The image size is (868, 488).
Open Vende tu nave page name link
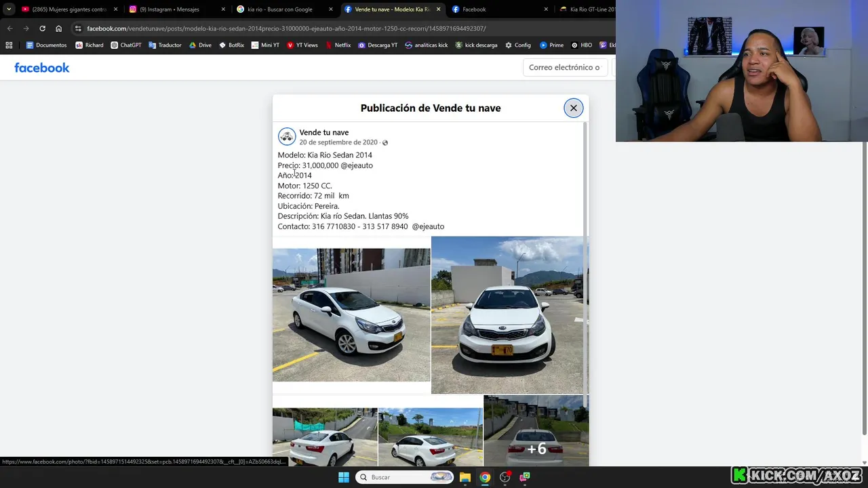324,132
